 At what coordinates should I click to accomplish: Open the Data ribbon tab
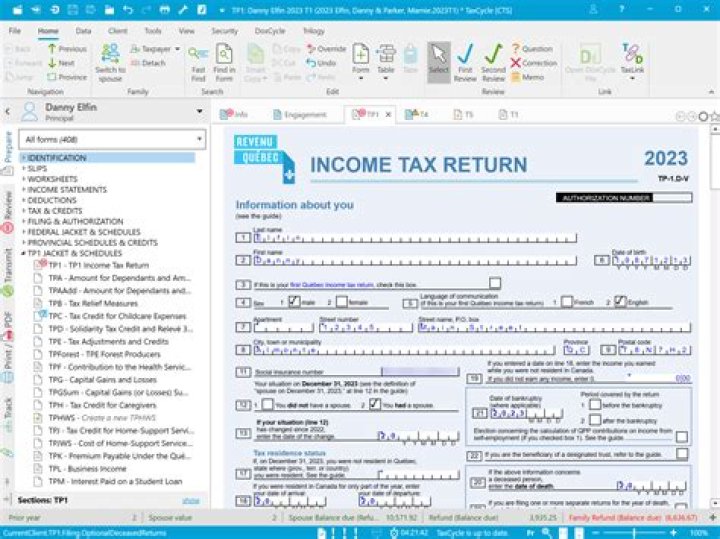pos(83,31)
